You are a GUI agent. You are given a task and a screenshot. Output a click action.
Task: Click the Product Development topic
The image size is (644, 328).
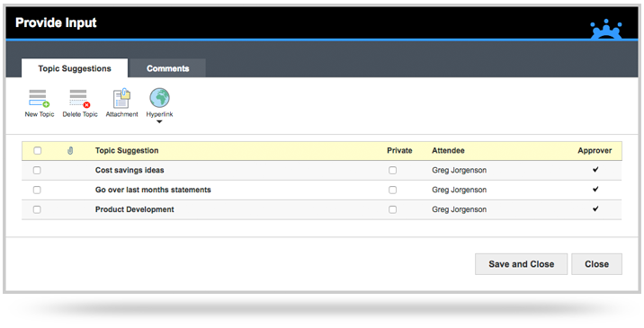pos(135,209)
